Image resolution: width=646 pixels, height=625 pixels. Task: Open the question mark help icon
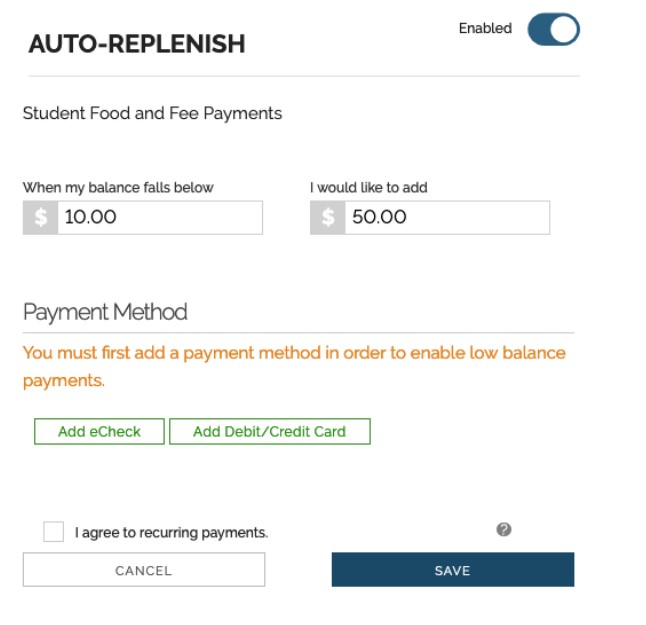pyautogui.click(x=504, y=529)
